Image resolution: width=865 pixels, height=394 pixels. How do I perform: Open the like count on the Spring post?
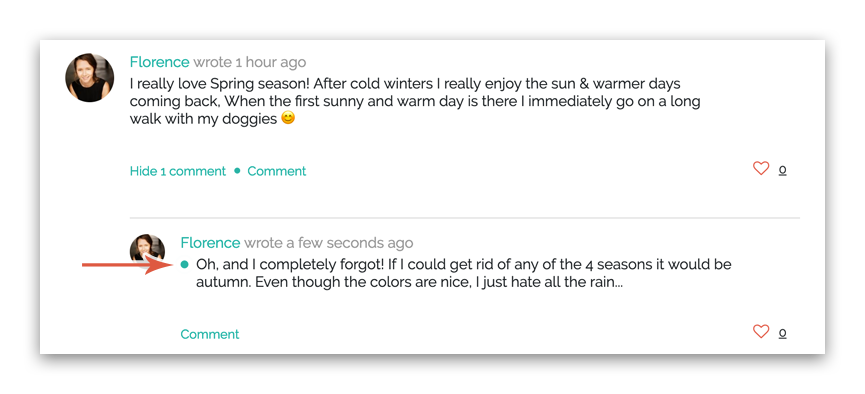(782, 171)
